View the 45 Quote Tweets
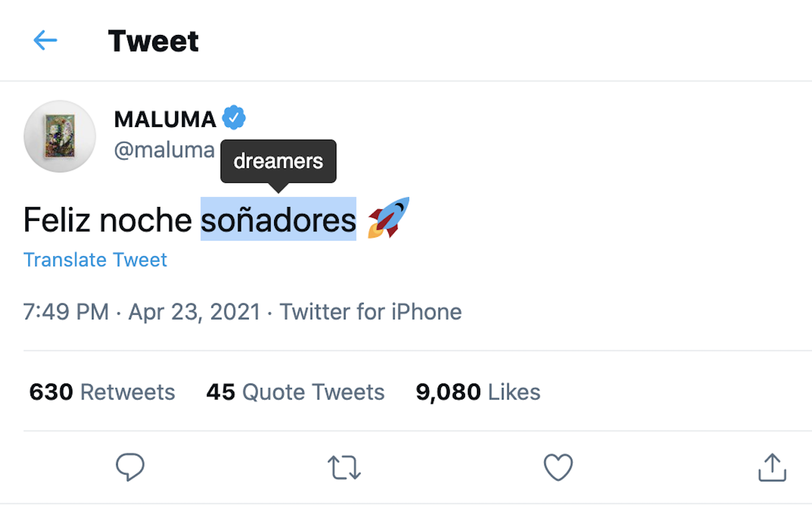The width and height of the screenshot is (812, 508). point(296,392)
